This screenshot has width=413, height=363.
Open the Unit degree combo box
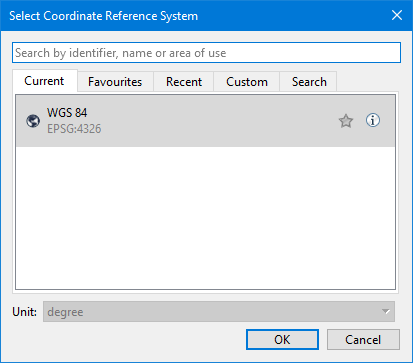pos(219,312)
